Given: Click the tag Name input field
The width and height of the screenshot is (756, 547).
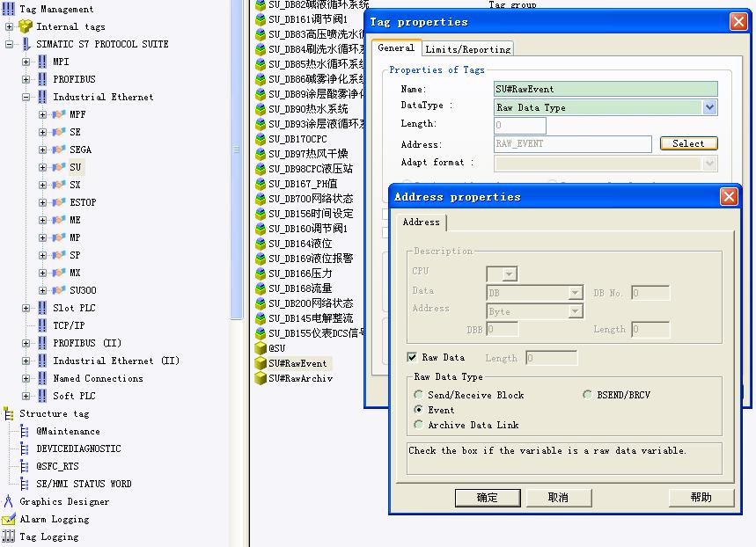Looking at the screenshot, I should [x=606, y=89].
